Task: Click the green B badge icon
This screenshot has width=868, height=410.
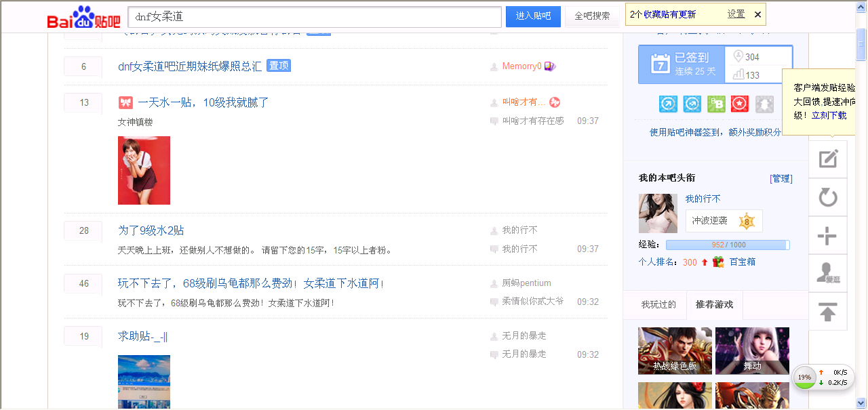Action: 716,104
